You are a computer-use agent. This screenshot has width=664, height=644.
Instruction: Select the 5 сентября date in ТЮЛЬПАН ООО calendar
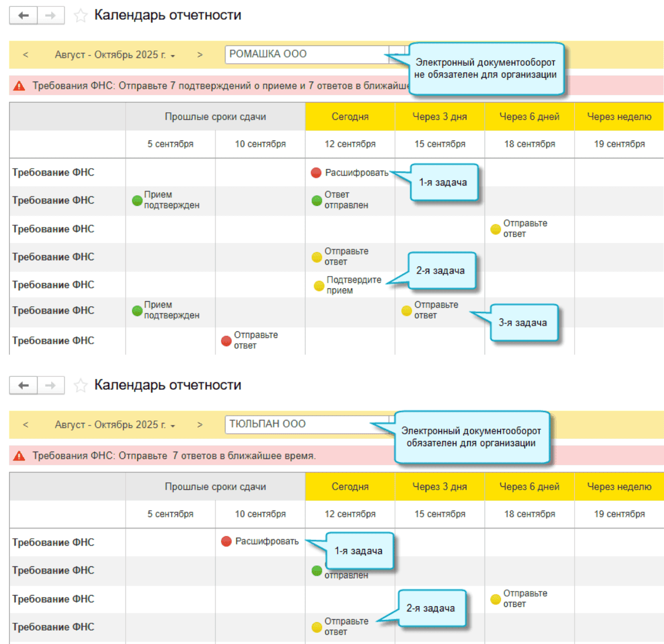171,514
